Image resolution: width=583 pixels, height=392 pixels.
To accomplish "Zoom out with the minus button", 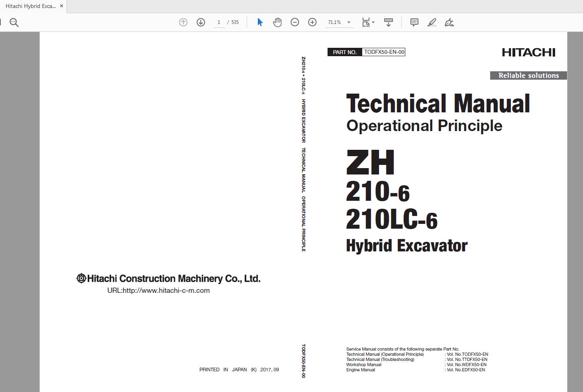I will (295, 22).
